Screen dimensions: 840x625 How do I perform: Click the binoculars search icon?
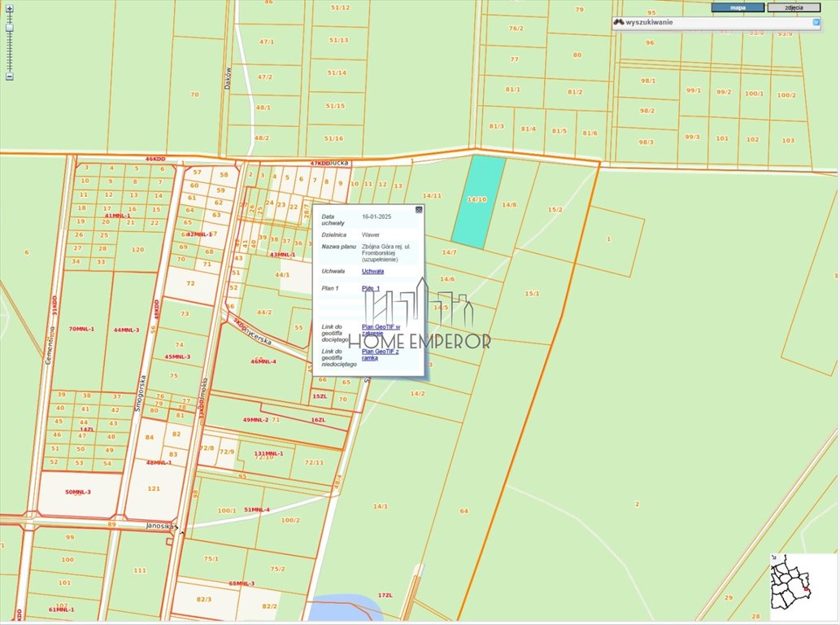619,22
